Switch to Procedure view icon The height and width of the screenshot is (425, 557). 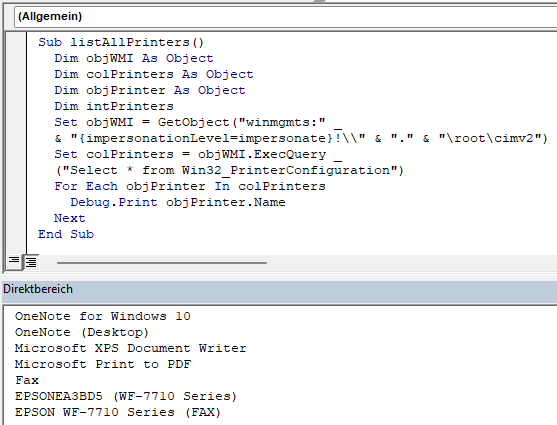pos(14,262)
